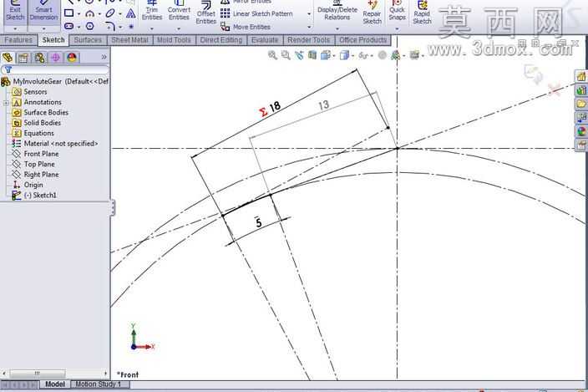Click Zoom to Fit icon

[272, 55]
